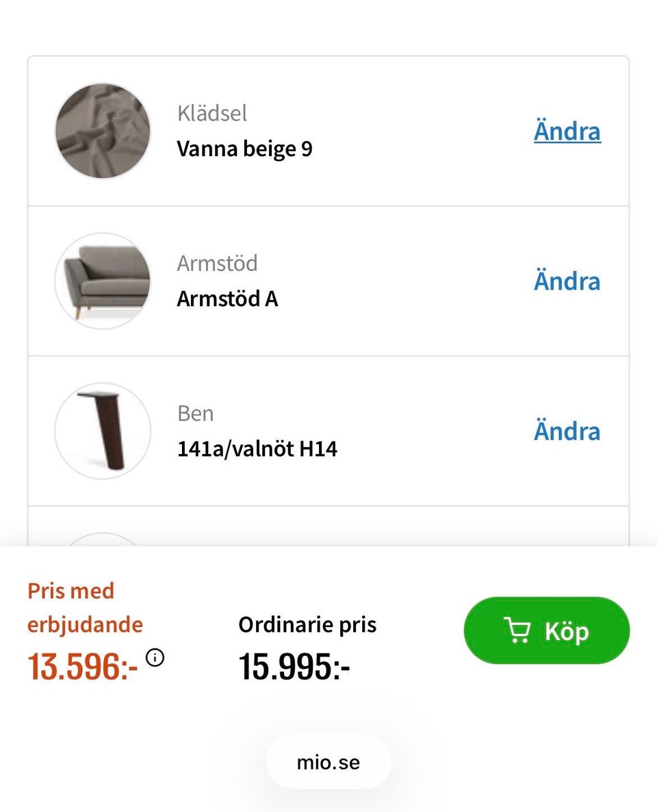Click the Klädsel category label
The height and width of the screenshot is (812, 657).
[211, 113]
